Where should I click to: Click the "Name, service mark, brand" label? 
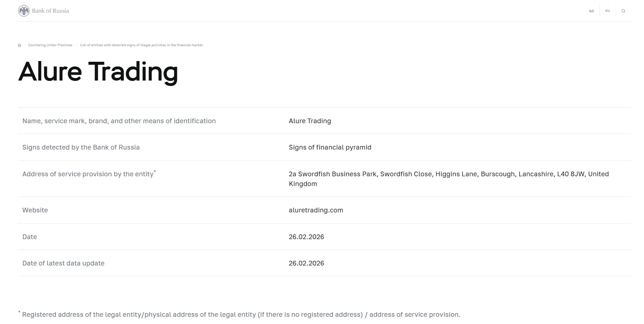(119, 121)
